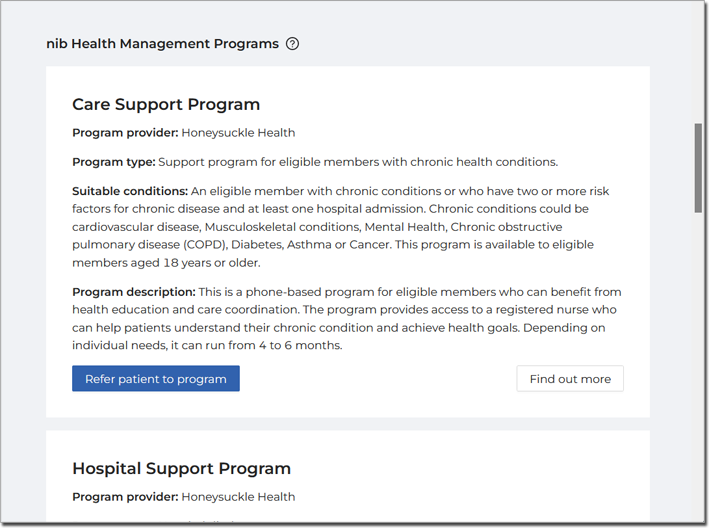Screen dimensions: 709x528
Task: Click the nib Health Management Programs title
Action: [162, 44]
